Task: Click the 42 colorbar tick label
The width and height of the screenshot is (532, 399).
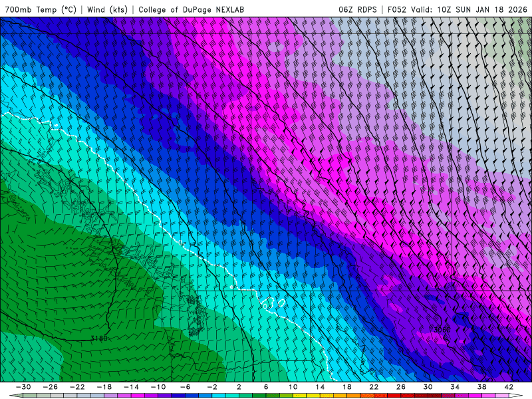Action: (509, 387)
